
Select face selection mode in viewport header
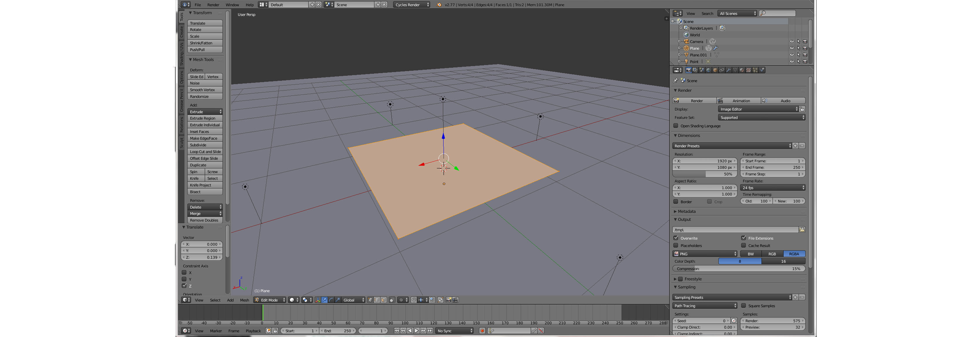point(384,300)
